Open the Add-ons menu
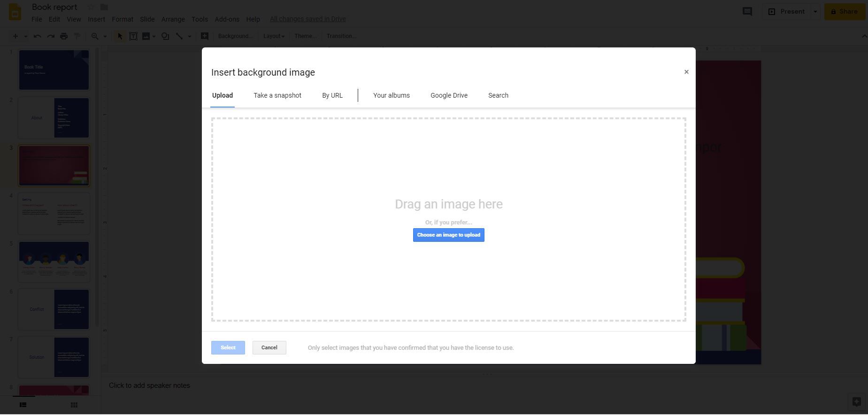This screenshot has height=416, width=868. click(x=227, y=19)
